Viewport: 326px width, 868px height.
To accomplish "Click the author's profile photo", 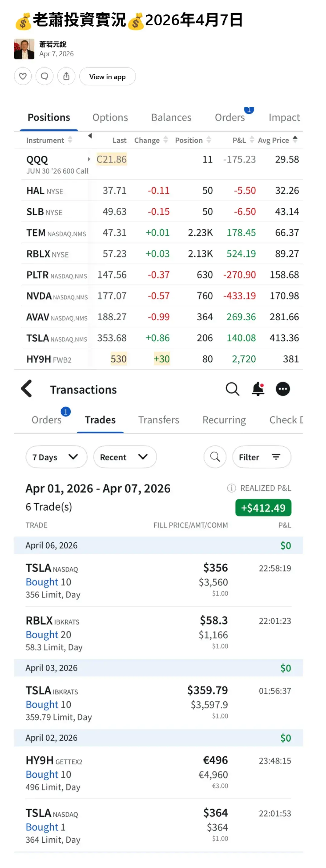I will coord(24,49).
